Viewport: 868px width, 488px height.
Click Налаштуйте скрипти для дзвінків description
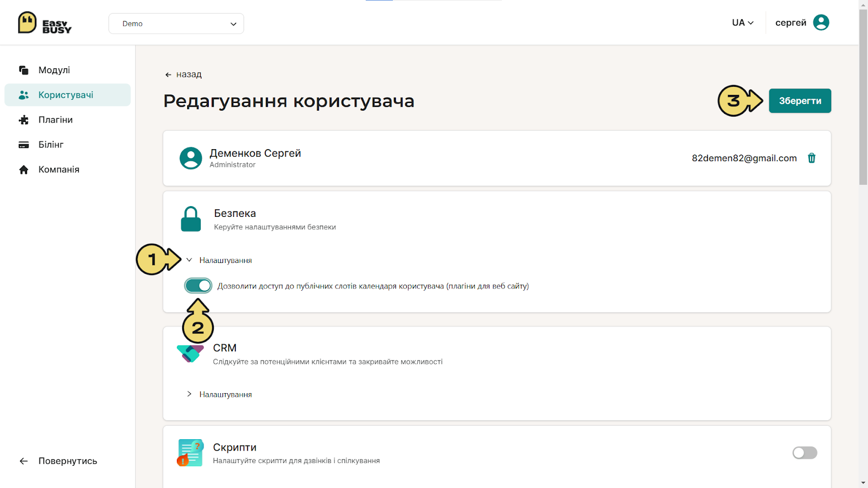tap(296, 461)
